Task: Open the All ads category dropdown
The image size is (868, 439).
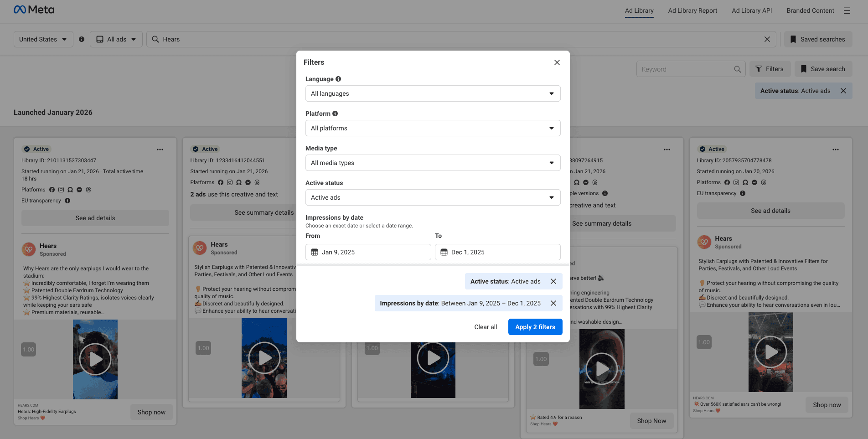Action: pos(116,39)
